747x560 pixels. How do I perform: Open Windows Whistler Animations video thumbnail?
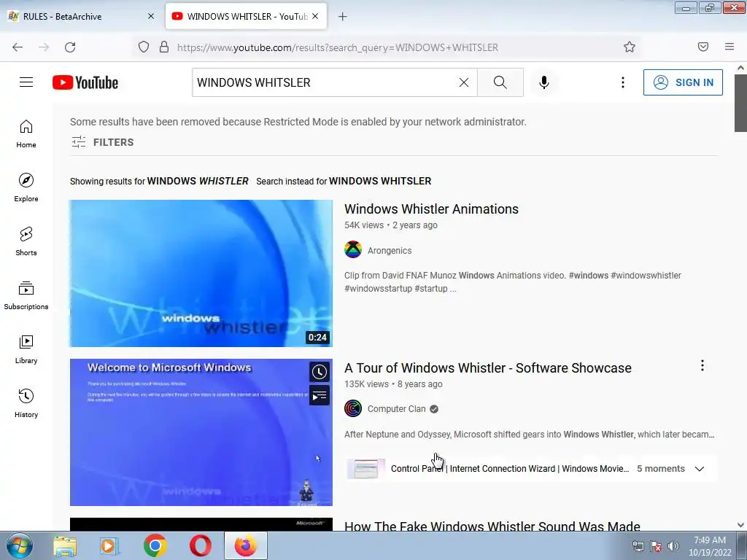click(201, 273)
